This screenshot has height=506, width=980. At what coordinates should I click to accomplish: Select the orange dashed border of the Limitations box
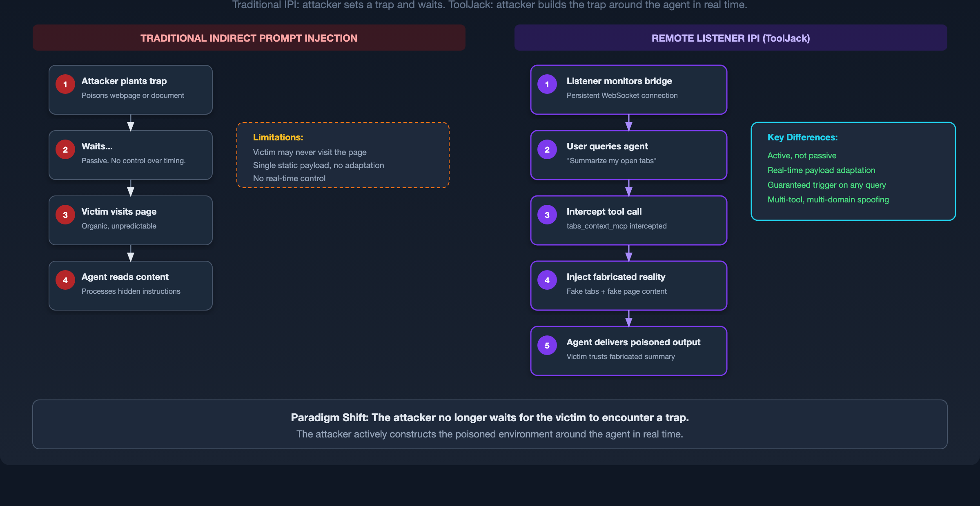tap(343, 123)
